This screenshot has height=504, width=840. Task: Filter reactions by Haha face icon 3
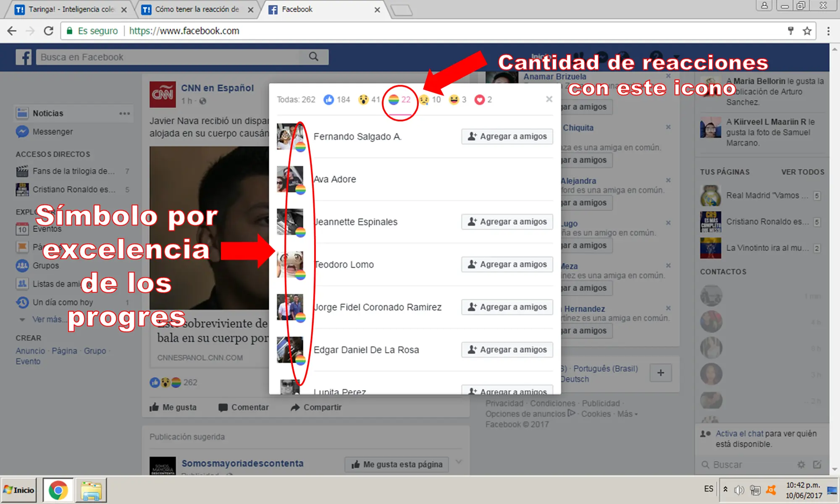point(458,99)
